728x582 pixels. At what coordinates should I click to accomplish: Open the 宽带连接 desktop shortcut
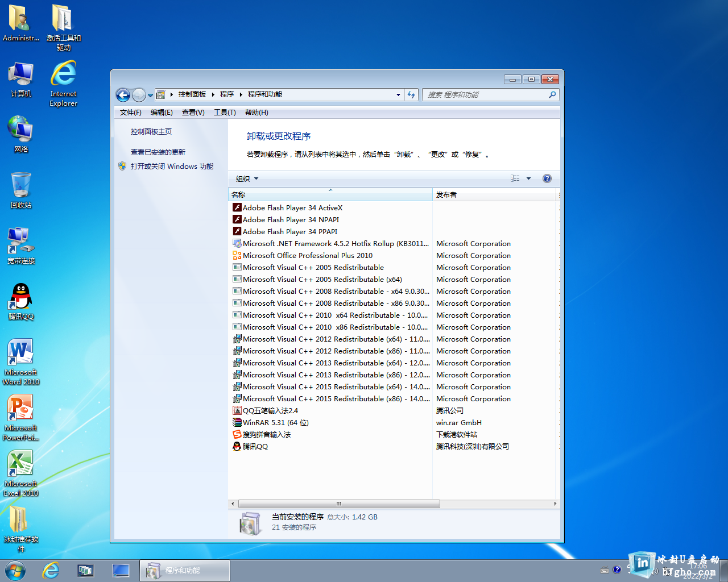21,246
